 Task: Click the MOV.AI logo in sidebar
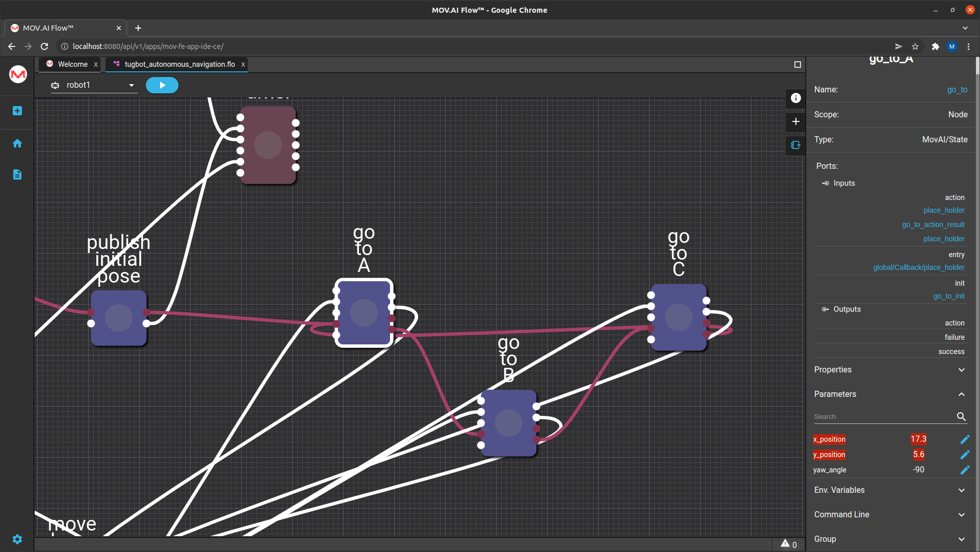coord(18,74)
